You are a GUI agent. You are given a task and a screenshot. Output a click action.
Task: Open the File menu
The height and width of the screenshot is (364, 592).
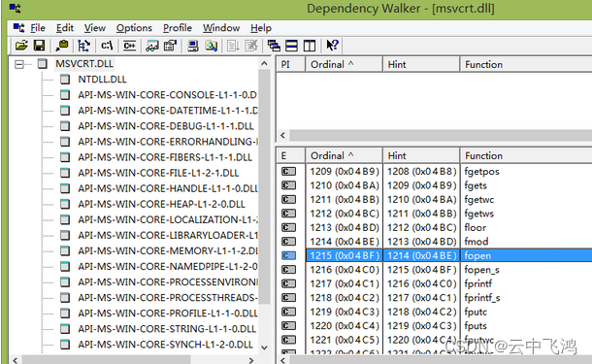tap(38, 28)
